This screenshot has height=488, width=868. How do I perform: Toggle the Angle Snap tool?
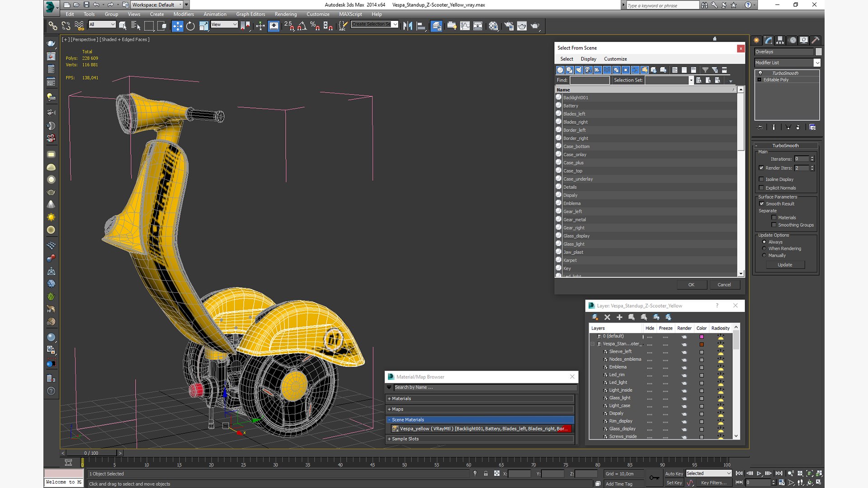coord(302,26)
